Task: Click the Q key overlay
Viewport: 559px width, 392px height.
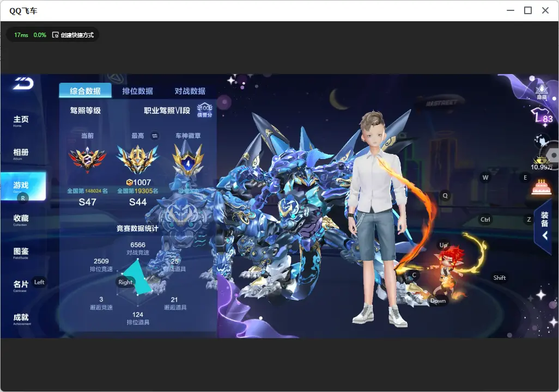Action: pyautogui.click(x=445, y=195)
